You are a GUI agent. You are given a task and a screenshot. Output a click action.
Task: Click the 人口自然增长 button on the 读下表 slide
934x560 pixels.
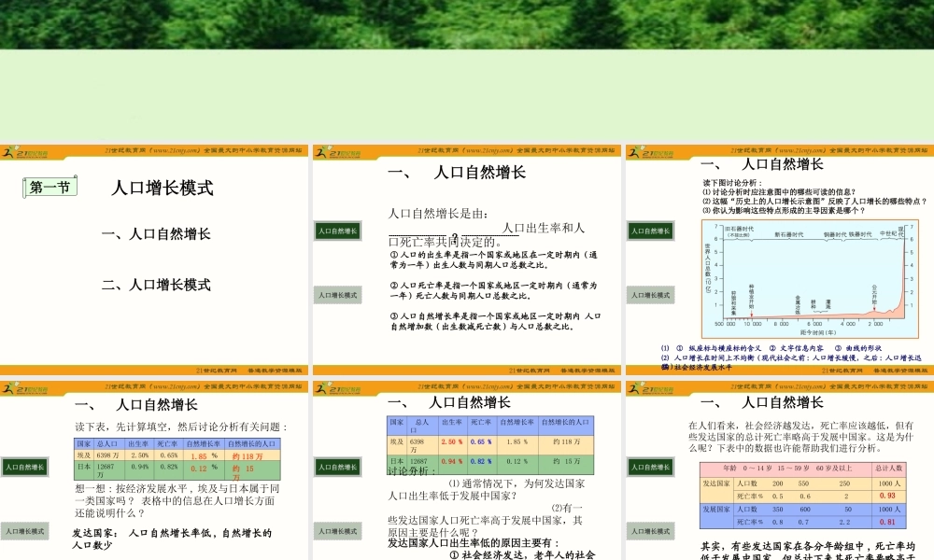(25, 468)
